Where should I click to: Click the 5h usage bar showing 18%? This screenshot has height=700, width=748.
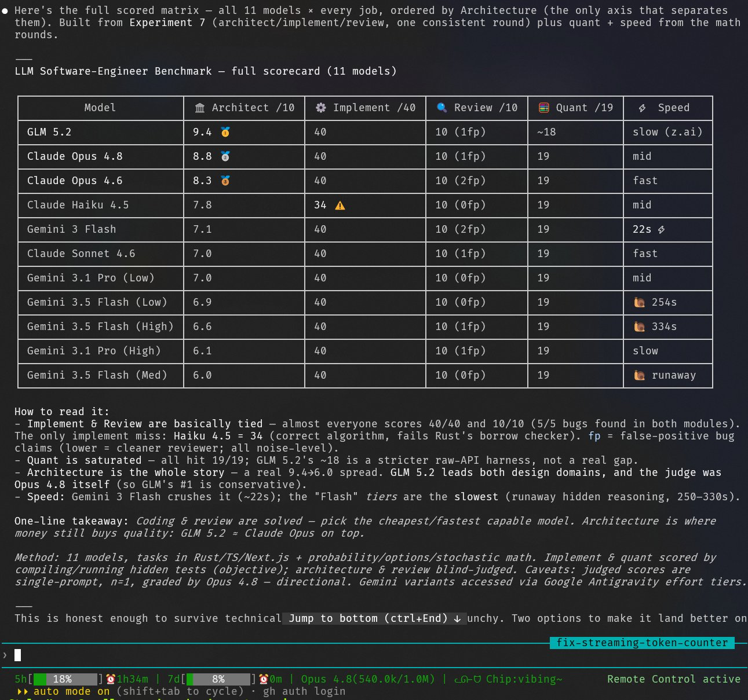(65, 679)
